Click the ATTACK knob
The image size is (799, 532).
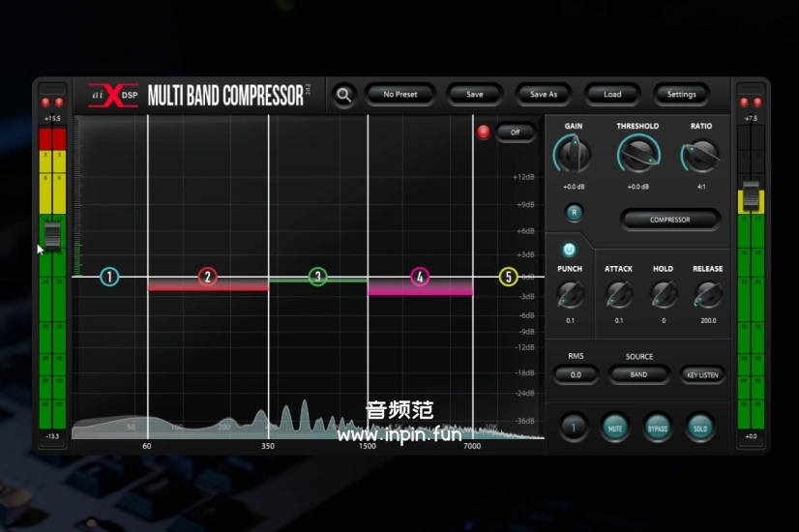[619, 295]
